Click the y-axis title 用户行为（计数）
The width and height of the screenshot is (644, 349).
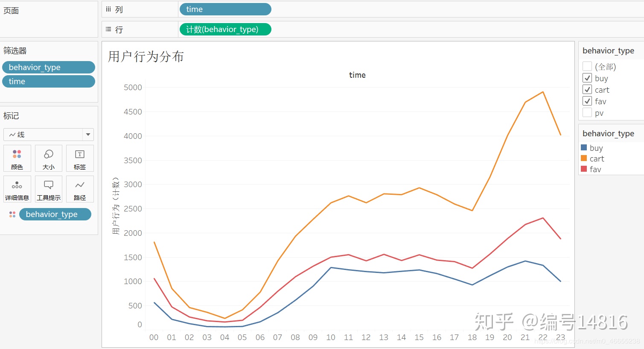116,206
